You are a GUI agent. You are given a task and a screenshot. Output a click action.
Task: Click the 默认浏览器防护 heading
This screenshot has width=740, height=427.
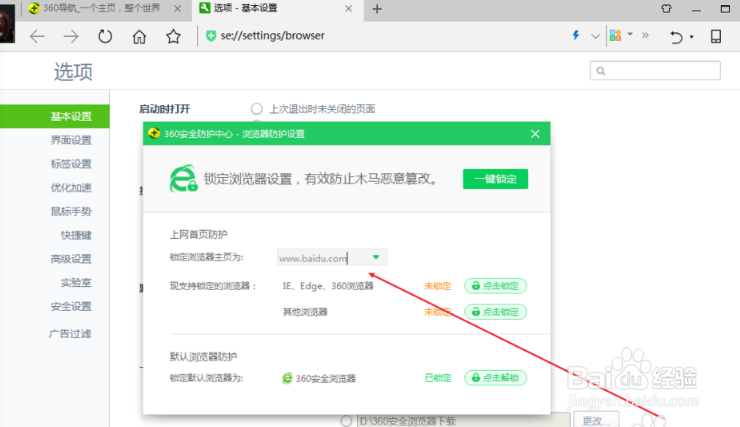tap(203, 356)
